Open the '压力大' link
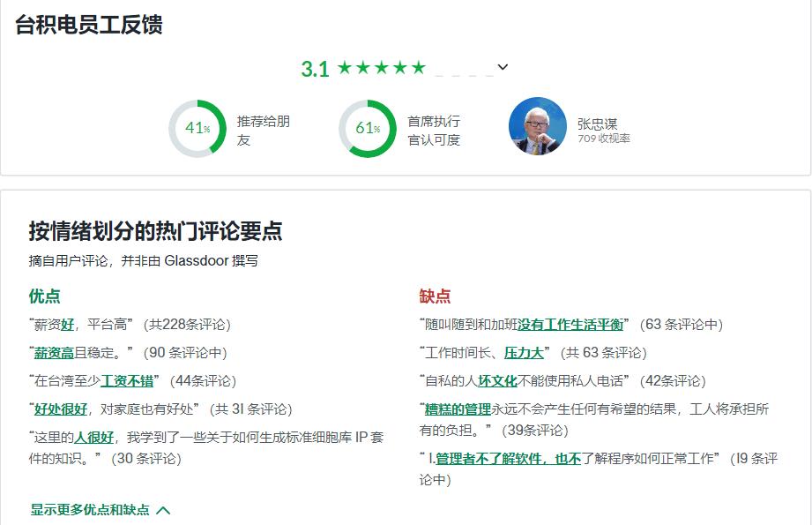812x525 pixels. tap(524, 353)
